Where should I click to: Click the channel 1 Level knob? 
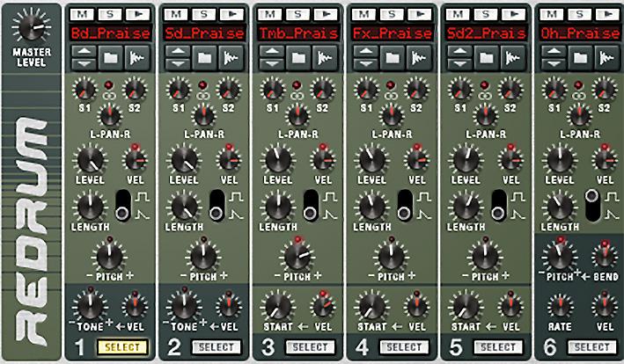[x=91, y=160]
